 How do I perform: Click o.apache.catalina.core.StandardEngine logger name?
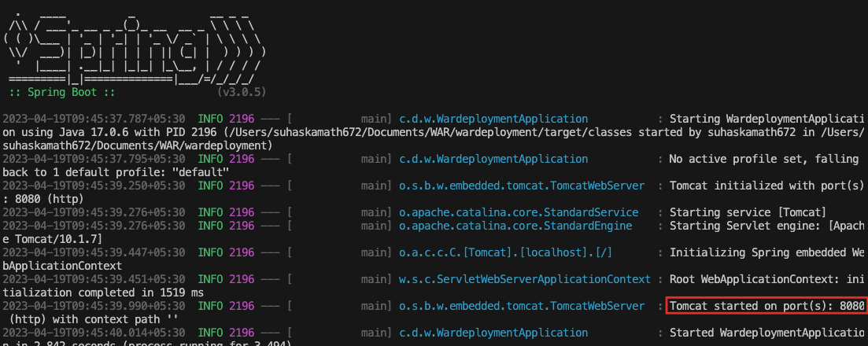tap(515, 226)
